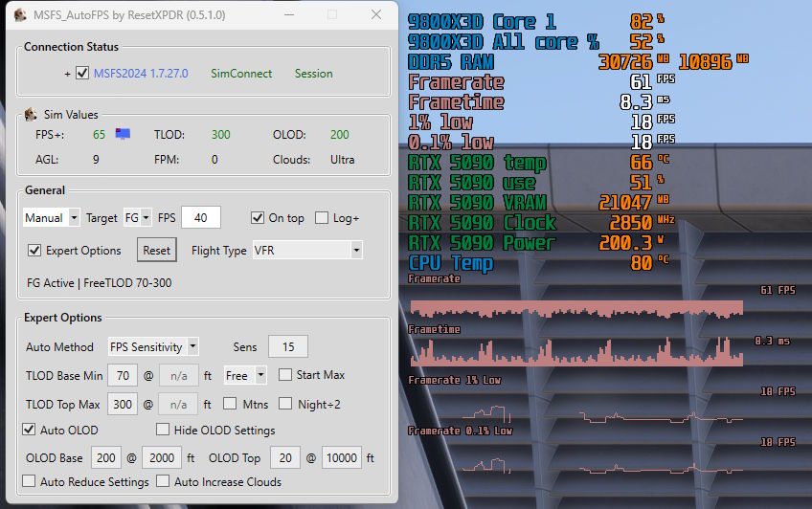Viewport: 812px width, 509px height.
Task: Toggle the Auto OLOD checkbox
Action: click(x=29, y=430)
